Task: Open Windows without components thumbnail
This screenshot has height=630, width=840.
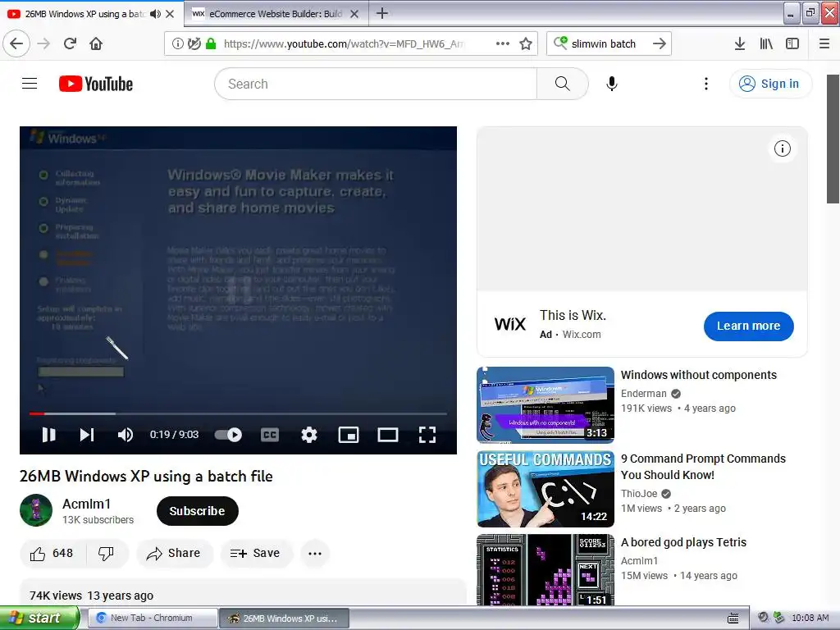Action: tap(546, 405)
